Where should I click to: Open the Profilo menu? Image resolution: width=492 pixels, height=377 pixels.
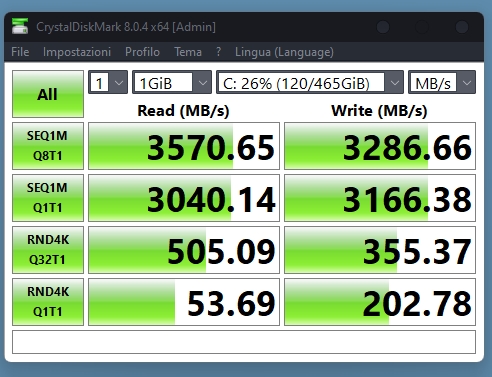coord(142,52)
